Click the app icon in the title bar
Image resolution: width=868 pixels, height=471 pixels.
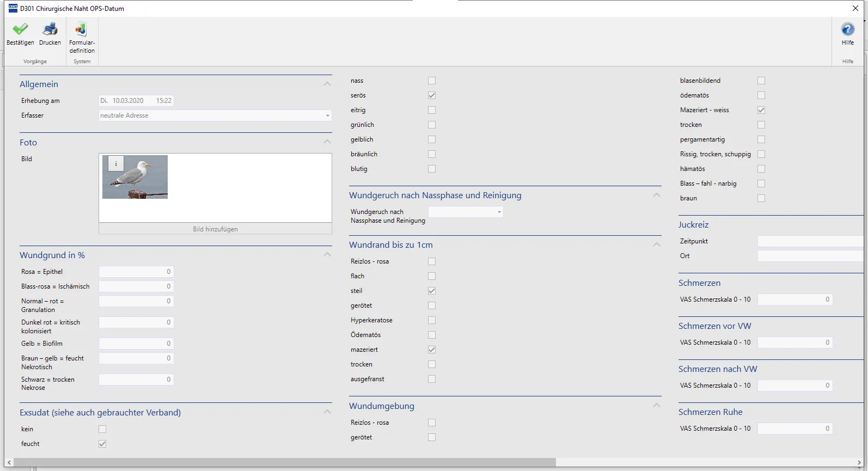point(13,8)
